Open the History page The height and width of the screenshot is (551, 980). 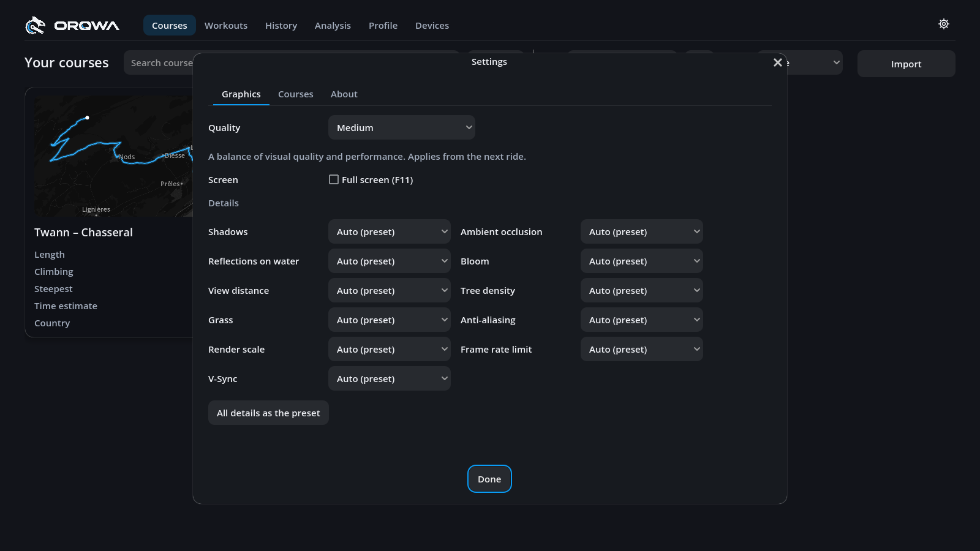click(x=281, y=25)
